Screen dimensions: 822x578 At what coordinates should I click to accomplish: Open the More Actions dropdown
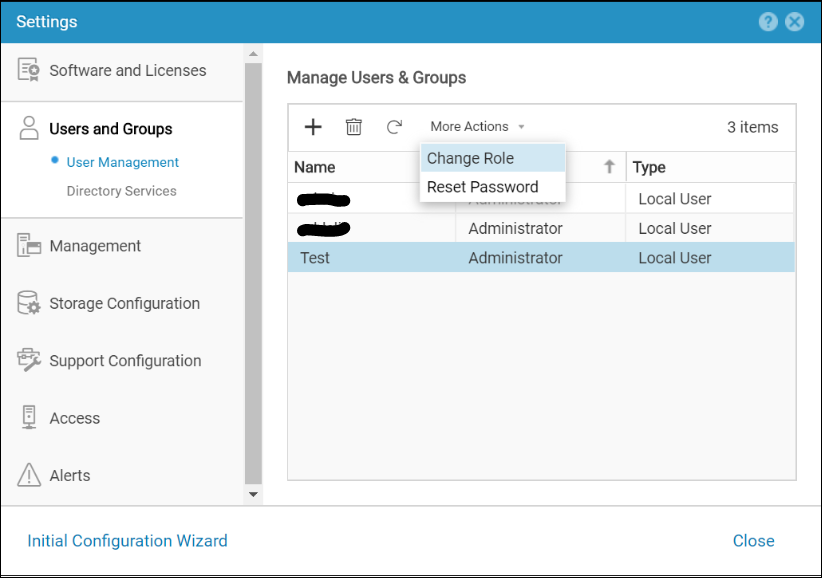click(477, 127)
